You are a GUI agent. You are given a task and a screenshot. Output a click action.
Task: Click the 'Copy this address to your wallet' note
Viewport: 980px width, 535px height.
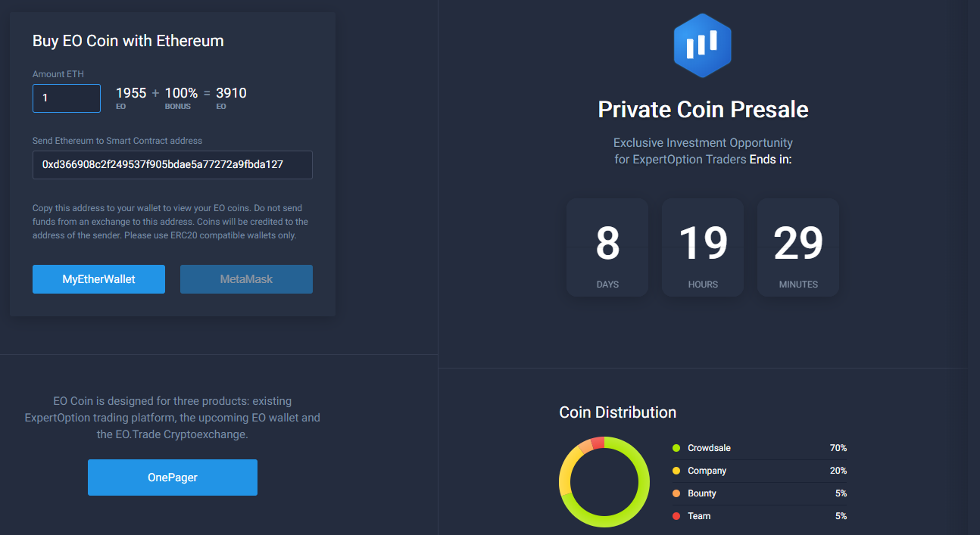(170, 222)
